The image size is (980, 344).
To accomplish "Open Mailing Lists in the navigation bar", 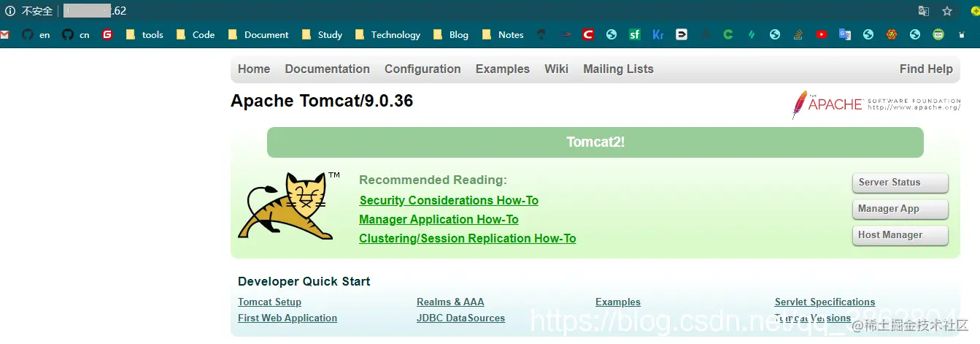I will tap(618, 69).
